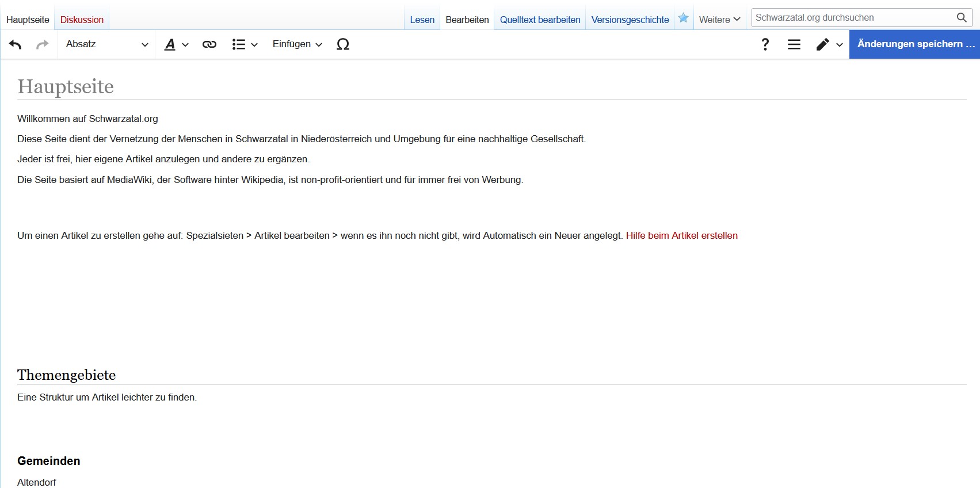Viewport: 980px width, 488px height.
Task: Open the Diskussion tab
Action: coord(82,20)
